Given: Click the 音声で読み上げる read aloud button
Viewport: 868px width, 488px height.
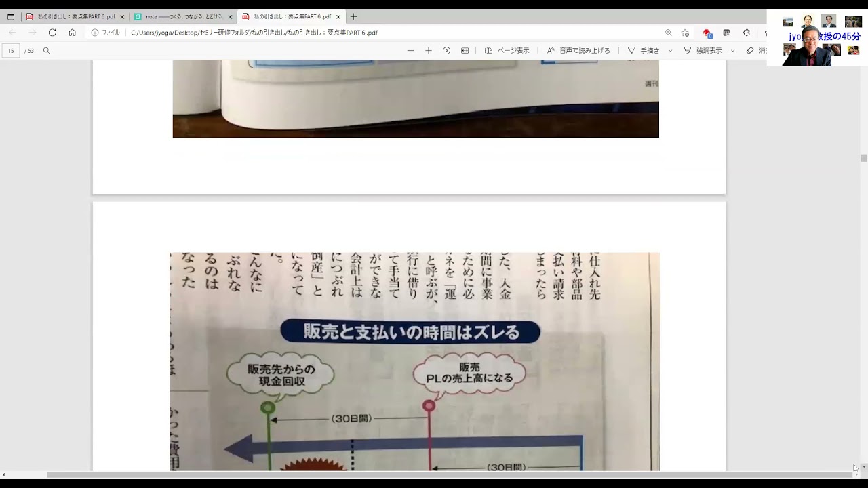Looking at the screenshot, I should pyautogui.click(x=578, y=51).
